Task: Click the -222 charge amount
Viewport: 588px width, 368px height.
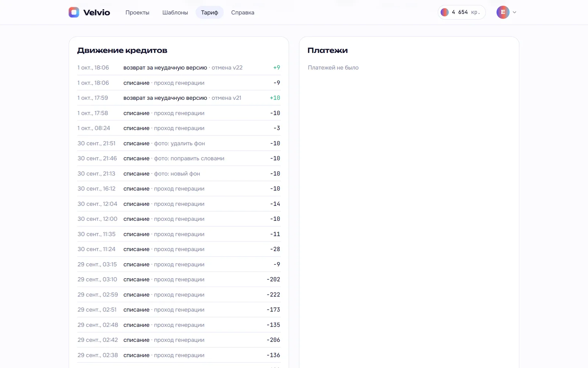Action: (x=273, y=294)
